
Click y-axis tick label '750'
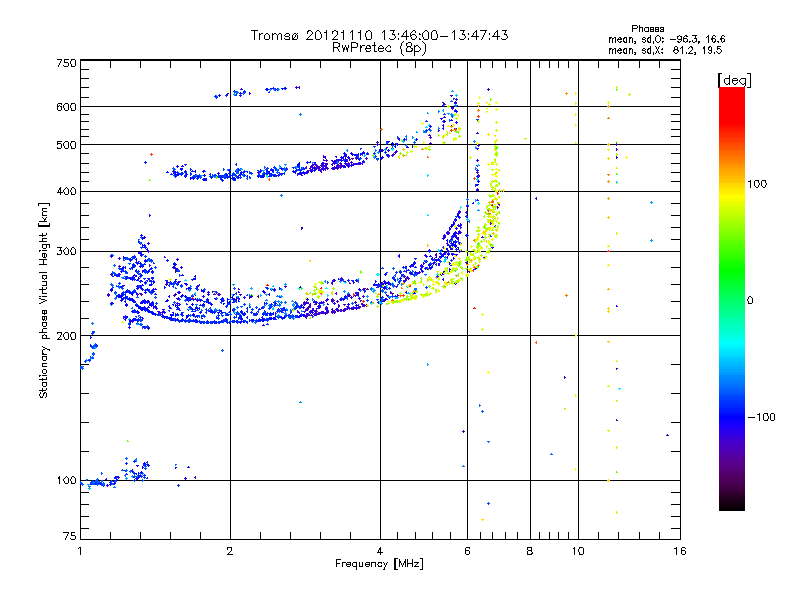coord(66,63)
